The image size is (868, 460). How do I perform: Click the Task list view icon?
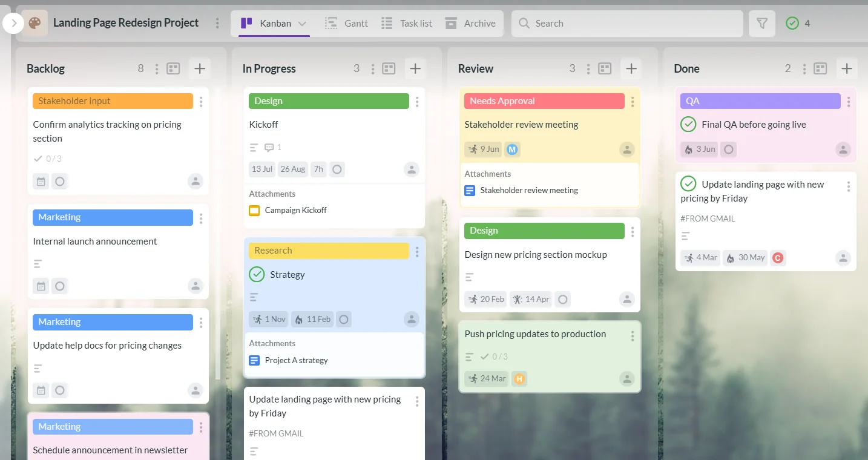pyautogui.click(x=387, y=23)
